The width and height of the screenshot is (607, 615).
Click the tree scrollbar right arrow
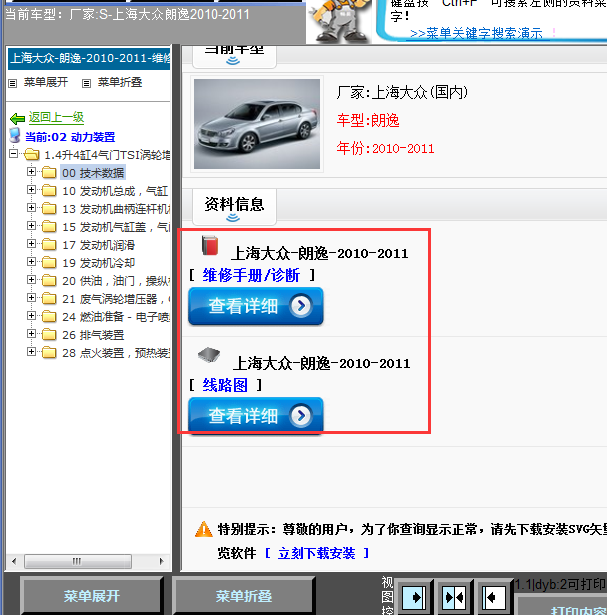tap(162, 561)
